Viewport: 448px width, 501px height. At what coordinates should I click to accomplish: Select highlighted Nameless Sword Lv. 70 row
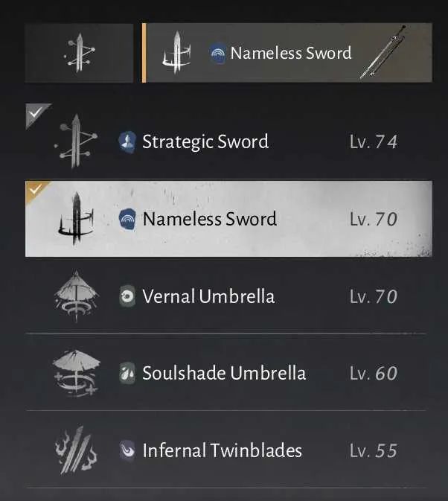[x=228, y=219]
